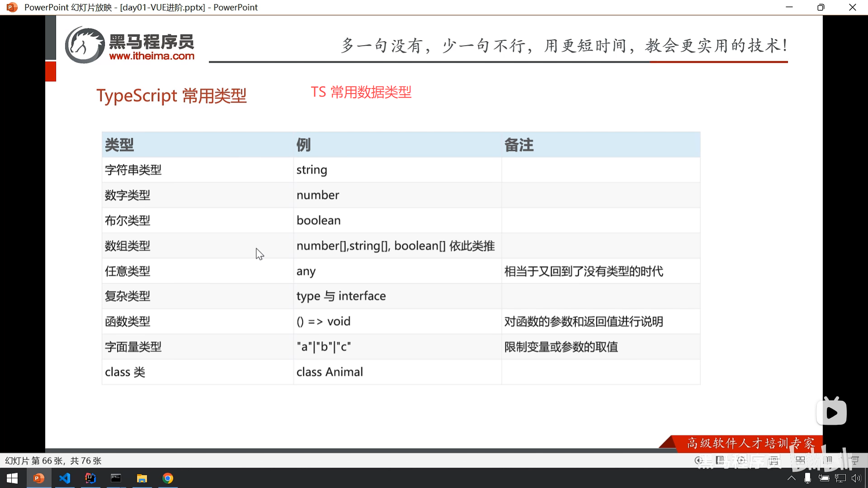Open Visual Studio Code from taskbar

(x=65, y=478)
